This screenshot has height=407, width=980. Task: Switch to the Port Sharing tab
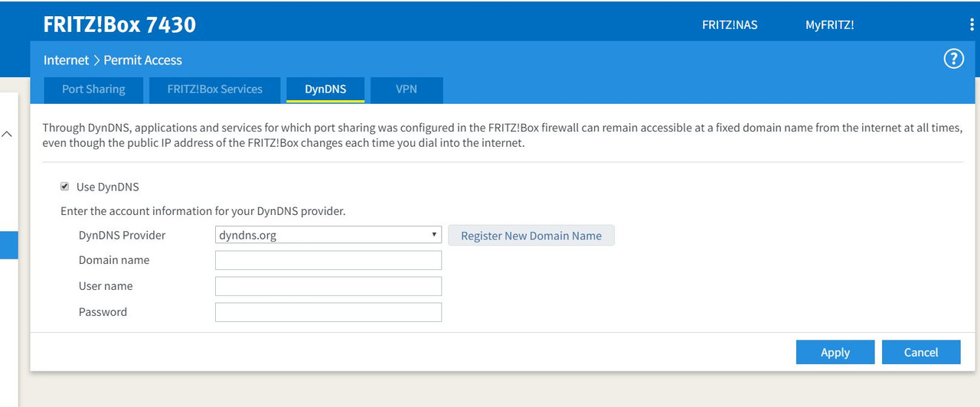point(93,89)
